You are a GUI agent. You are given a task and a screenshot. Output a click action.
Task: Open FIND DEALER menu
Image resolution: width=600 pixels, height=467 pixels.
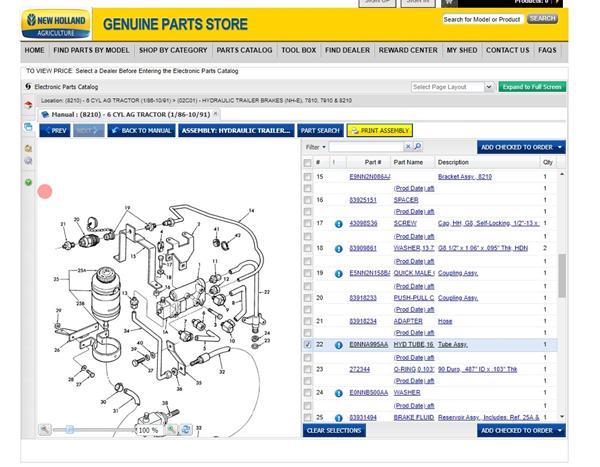coord(347,50)
